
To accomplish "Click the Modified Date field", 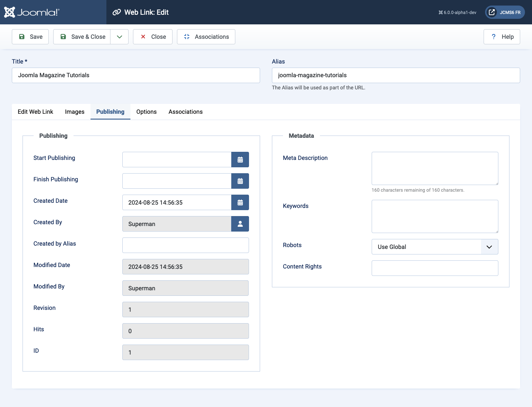I will pyautogui.click(x=185, y=267).
